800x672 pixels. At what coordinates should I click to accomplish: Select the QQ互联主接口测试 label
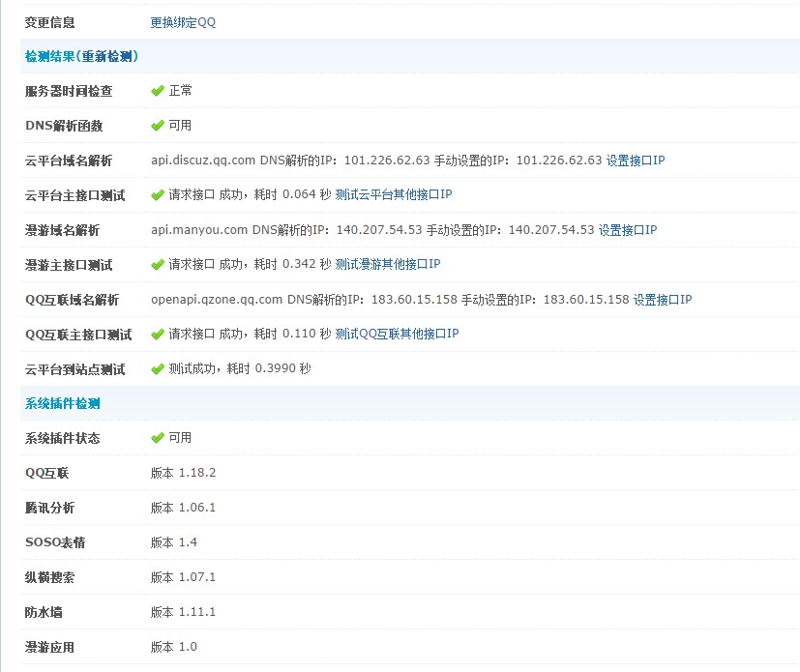(78, 335)
